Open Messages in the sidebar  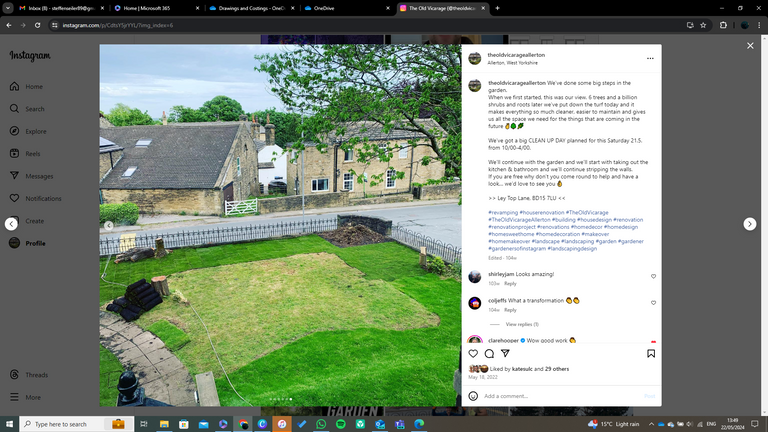[x=31, y=176]
